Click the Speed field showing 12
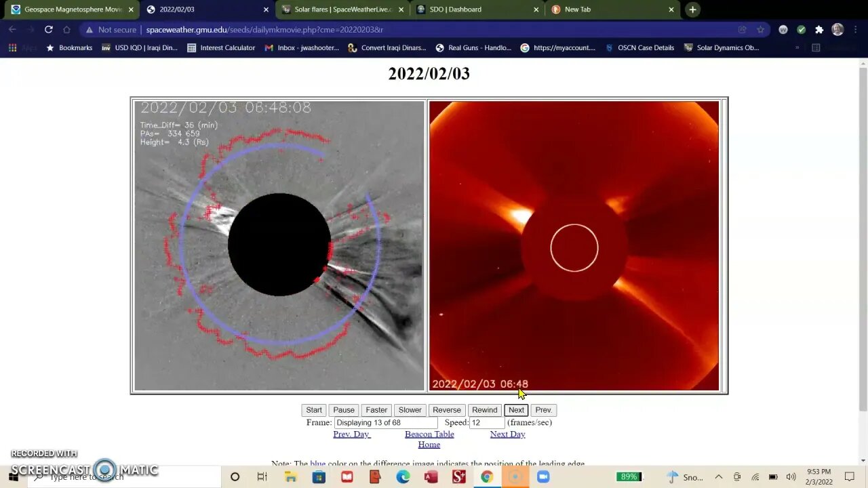Screen dimensions: 868x488 [487, 422]
